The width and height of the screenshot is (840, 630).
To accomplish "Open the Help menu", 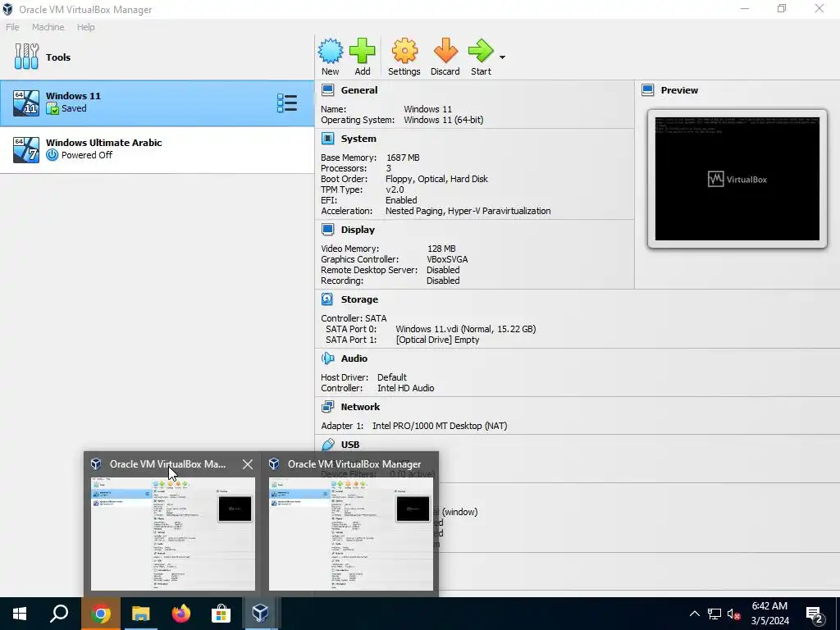I will point(85,27).
